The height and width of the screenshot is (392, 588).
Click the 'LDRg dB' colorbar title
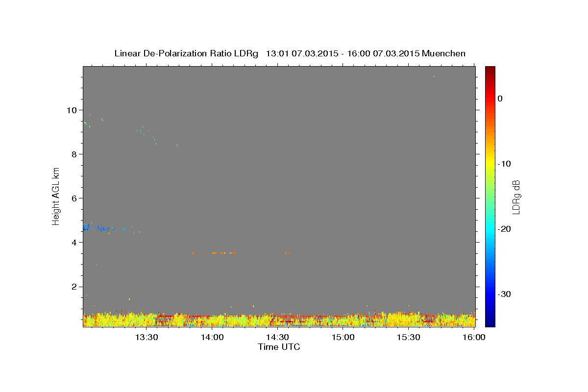pyautogui.click(x=516, y=196)
